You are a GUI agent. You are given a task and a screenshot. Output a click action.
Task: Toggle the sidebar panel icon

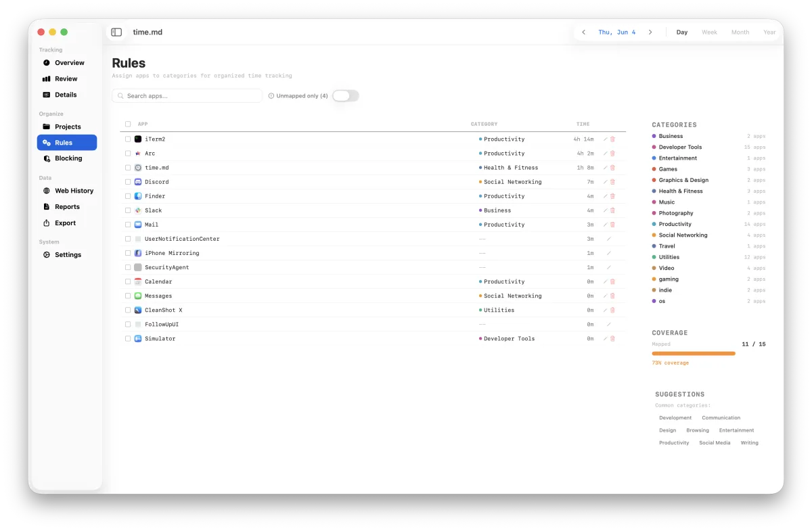(116, 32)
